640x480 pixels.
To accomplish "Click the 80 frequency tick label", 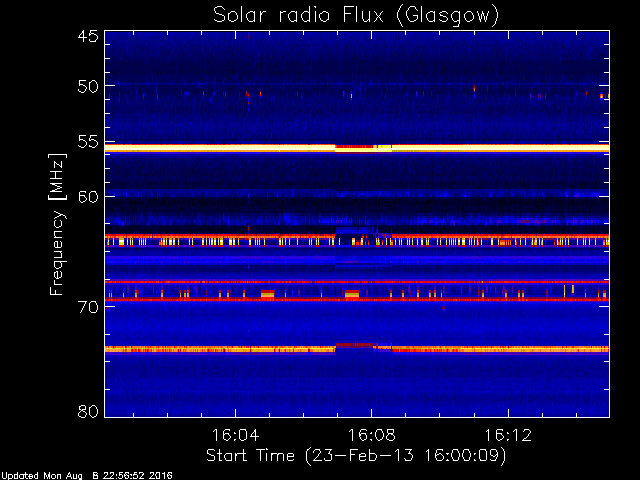I will click(x=88, y=411).
